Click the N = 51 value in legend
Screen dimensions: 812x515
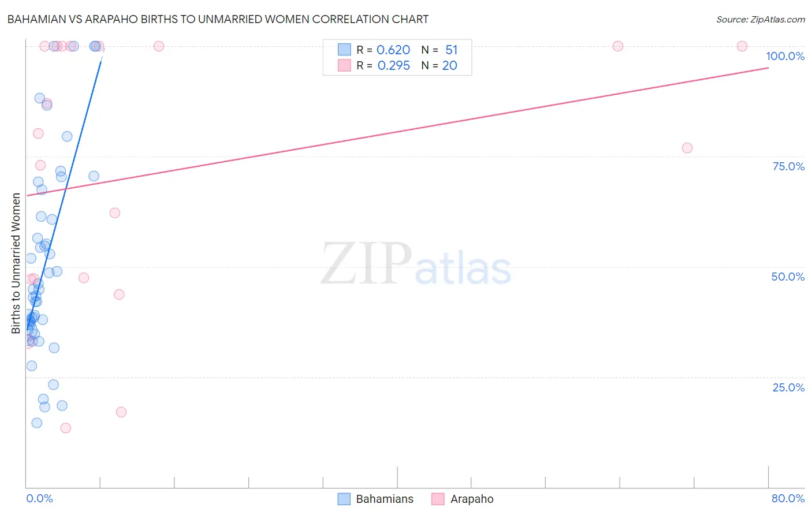tap(439, 50)
